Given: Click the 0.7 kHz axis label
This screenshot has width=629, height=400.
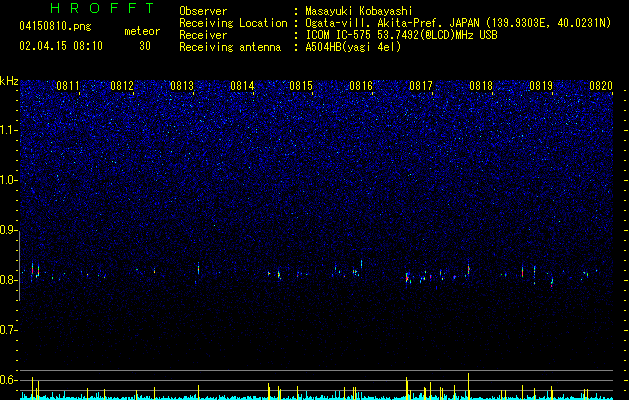Looking at the screenshot, I should (x=8, y=330).
